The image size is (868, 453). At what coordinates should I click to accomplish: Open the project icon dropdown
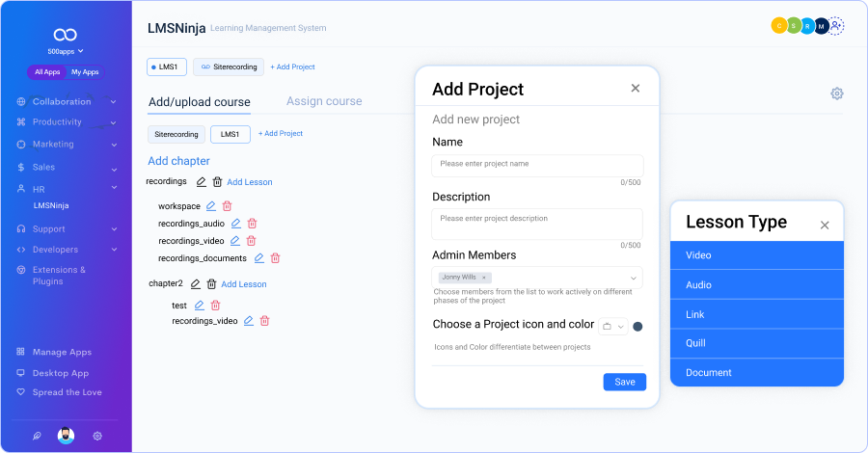(612, 326)
